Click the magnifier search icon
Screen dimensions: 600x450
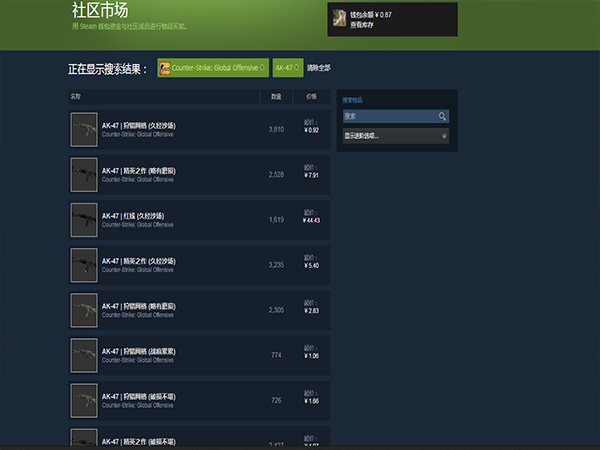click(442, 116)
